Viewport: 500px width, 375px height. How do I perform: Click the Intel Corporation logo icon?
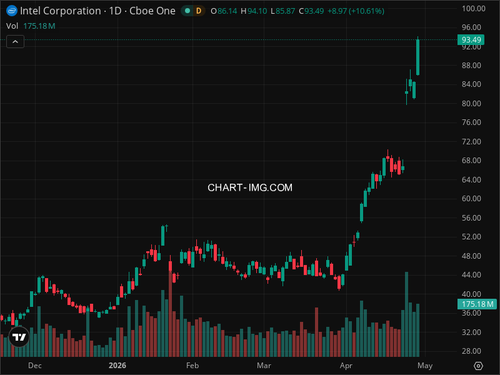12,11
